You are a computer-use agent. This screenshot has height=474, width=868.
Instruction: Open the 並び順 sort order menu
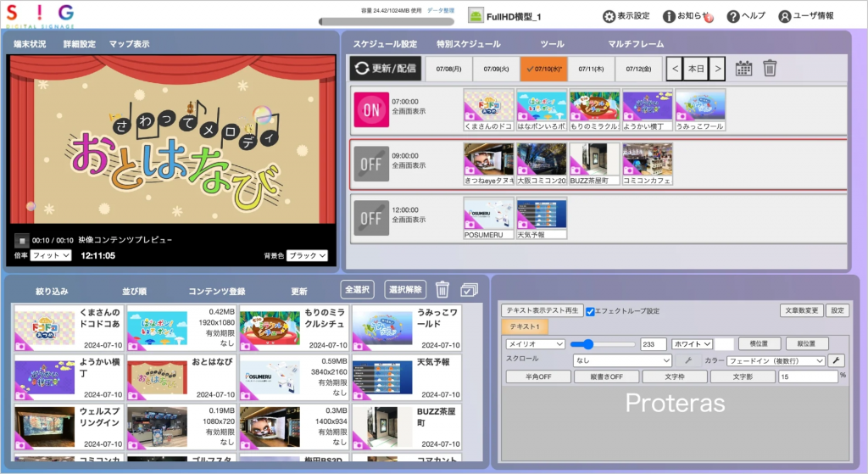click(135, 291)
